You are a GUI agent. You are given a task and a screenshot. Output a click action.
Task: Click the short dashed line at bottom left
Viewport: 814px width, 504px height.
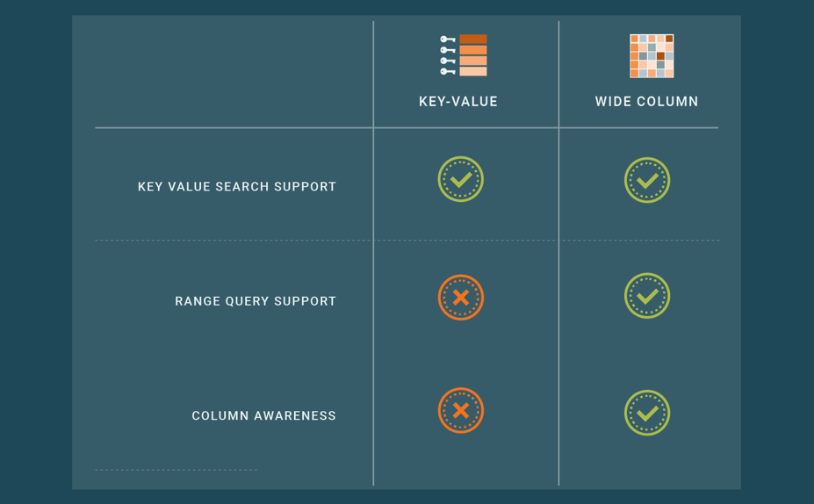point(176,470)
